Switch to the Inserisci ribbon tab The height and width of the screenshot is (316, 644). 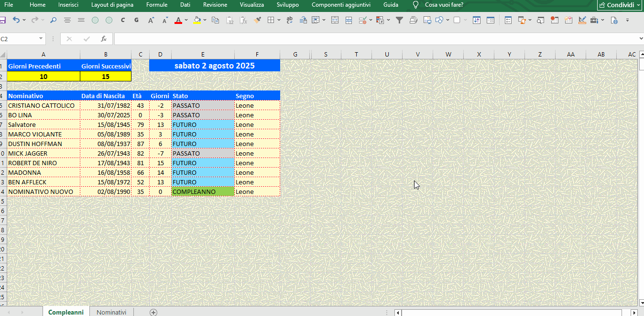coord(68,5)
